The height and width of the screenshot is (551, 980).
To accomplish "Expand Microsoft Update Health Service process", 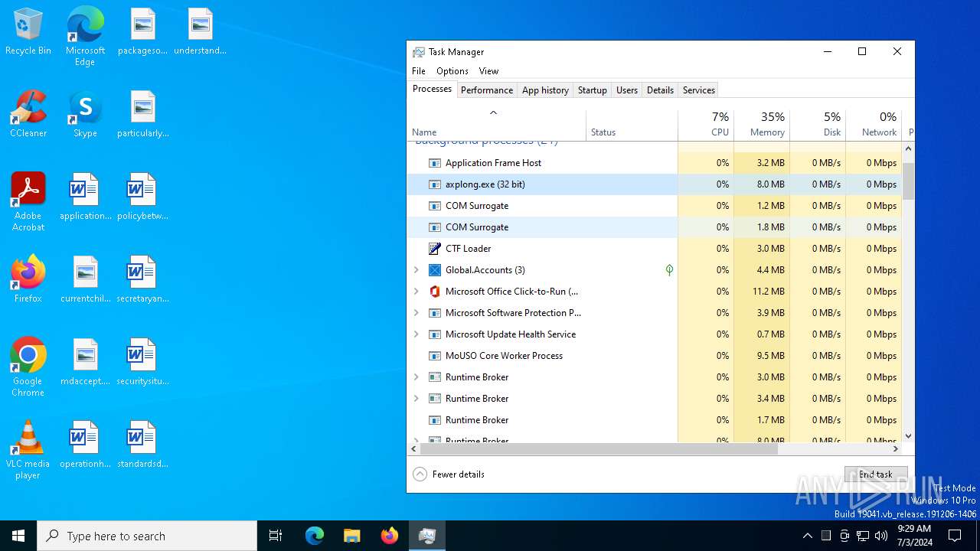I will 416,334.
